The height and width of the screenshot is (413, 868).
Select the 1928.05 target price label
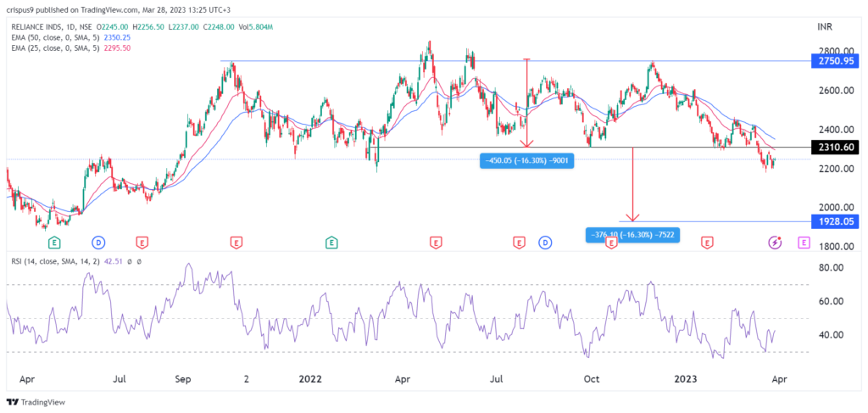[x=834, y=220]
